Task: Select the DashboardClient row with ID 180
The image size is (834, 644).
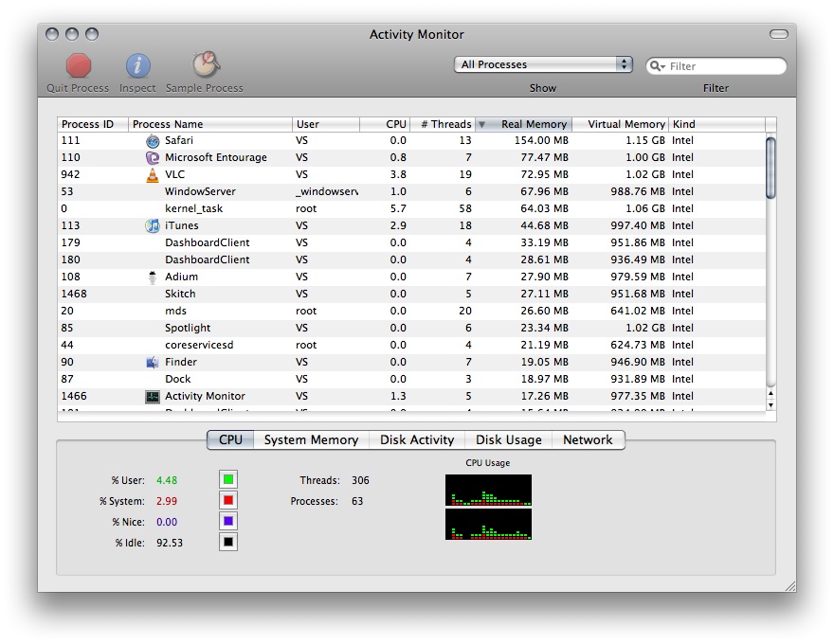Action: coord(411,259)
